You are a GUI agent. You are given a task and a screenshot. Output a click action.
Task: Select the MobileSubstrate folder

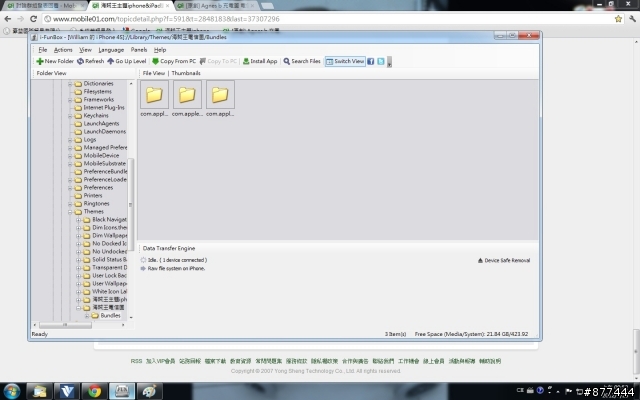tap(104, 164)
